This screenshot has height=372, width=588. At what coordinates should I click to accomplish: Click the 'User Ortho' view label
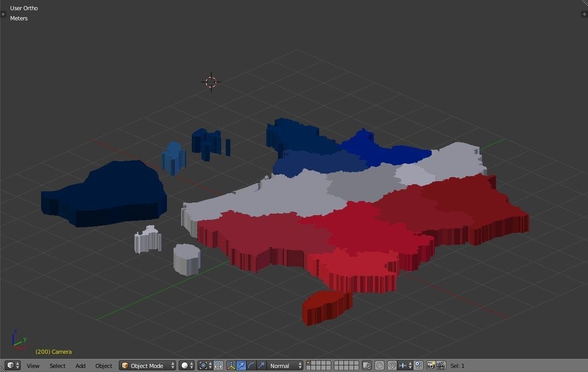click(24, 8)
